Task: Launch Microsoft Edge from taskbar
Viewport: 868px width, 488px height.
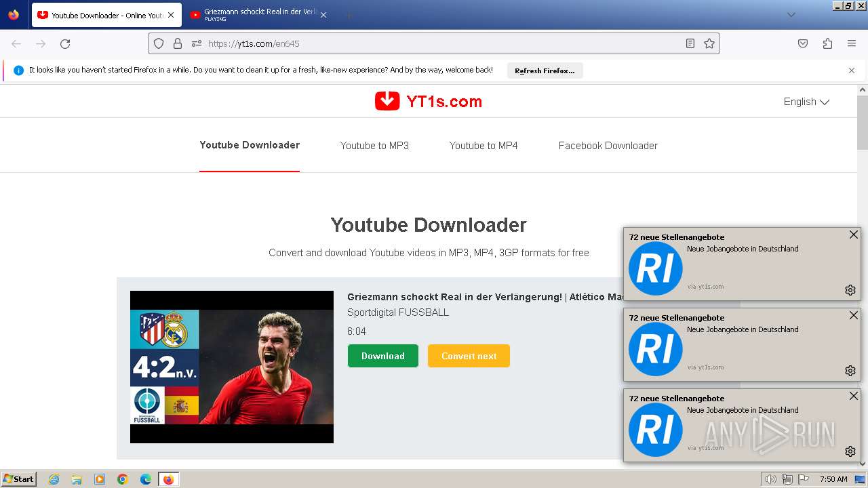Action: pos(146,479)
